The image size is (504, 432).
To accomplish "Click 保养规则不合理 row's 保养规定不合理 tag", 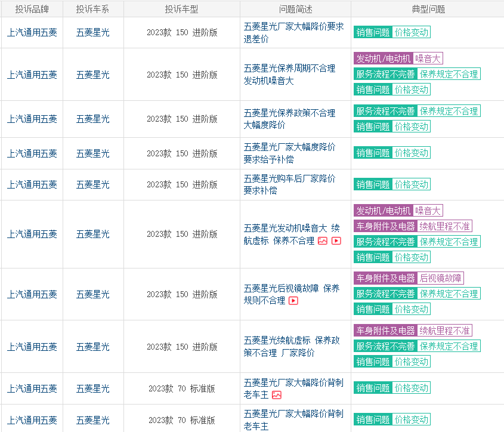I will pos(449,294).
